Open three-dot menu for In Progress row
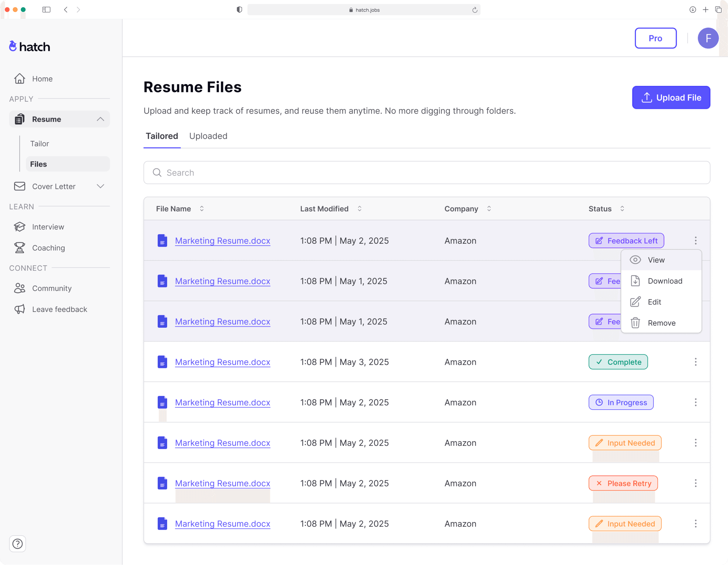Viewport: 728px width, 565px height. 695,402
